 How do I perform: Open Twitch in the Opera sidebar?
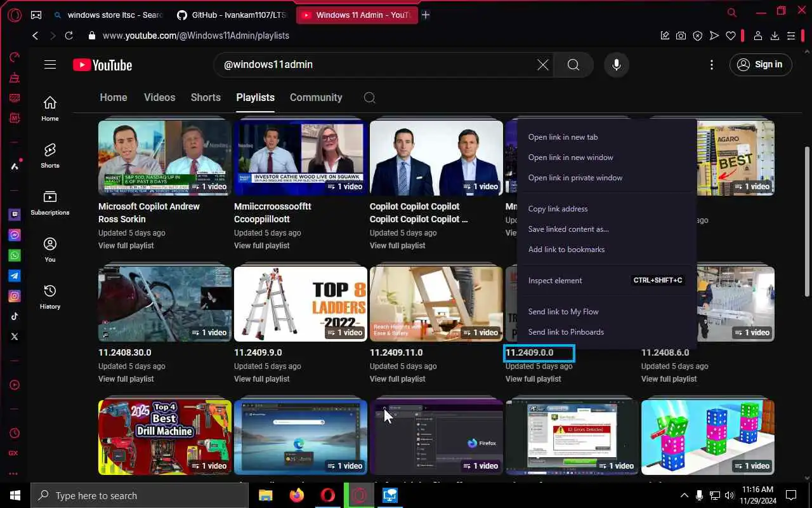[14, 215]
